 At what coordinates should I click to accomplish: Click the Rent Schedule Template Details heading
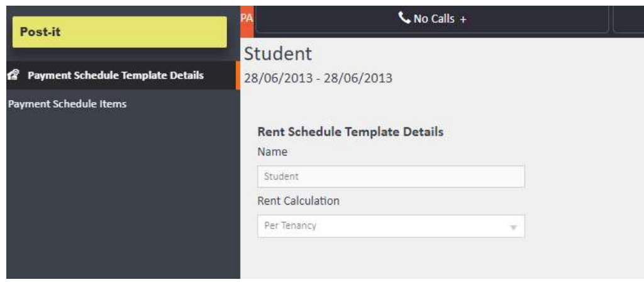tap(351, 132)
